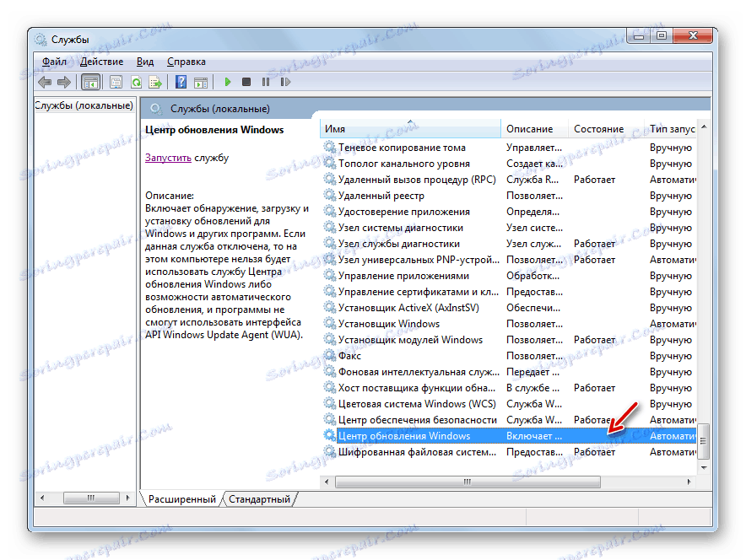Toggle the console tree pane icon
Screen dimensions: 746x560
click(90, 83)
